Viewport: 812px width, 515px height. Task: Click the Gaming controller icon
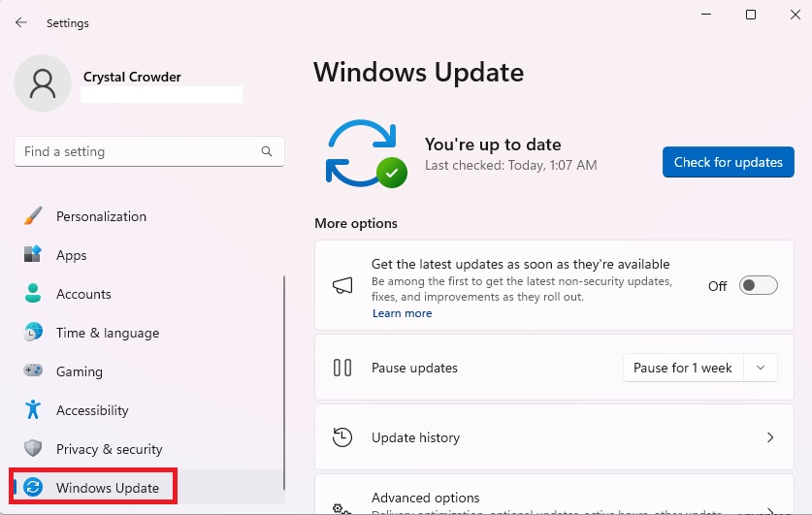click(x=33, y=370)
